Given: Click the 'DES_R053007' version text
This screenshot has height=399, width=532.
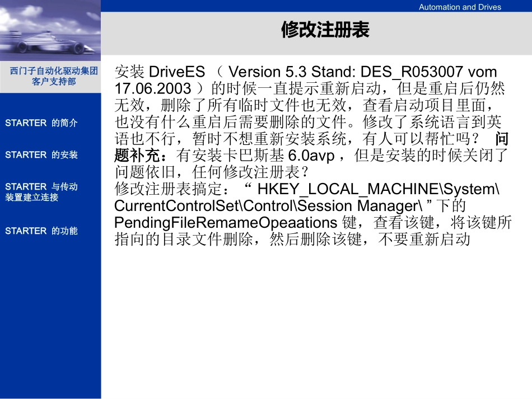Looking at the screenshot, I should pyautogui.click(x=412, y=72).
